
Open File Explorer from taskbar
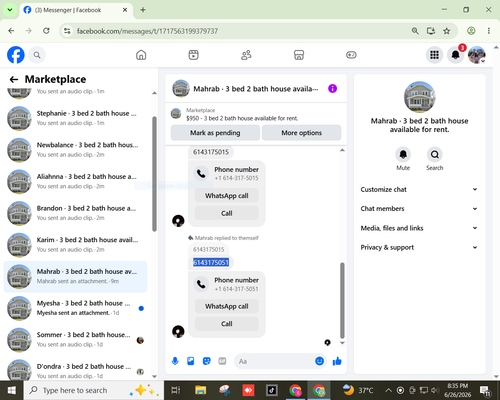pyautogui.click(x=201, y=390)
